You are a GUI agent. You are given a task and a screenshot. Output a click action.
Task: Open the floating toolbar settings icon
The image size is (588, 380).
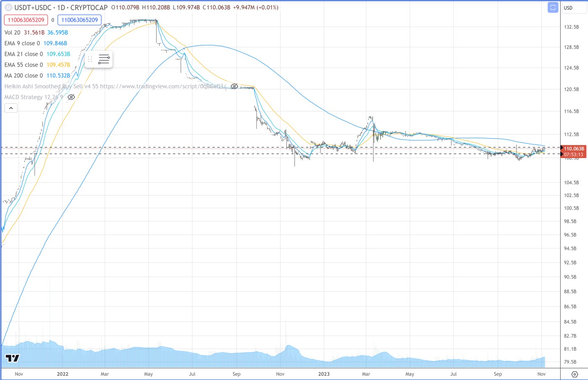coord(104,59)
